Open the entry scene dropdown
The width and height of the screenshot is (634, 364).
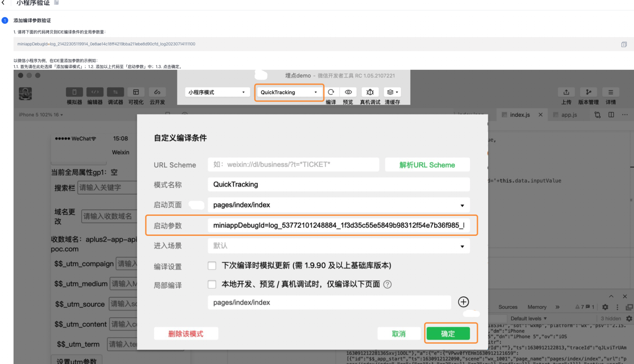coord(462,246)
